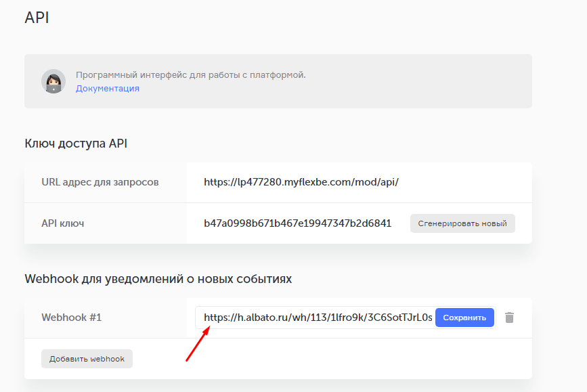
Task: Click blank area right of Сгенерировать новый
Action: coord(523,223)
